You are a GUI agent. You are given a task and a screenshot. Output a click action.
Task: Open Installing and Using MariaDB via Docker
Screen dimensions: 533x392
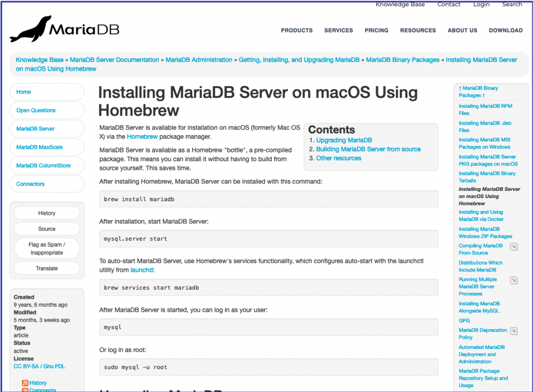481,216
